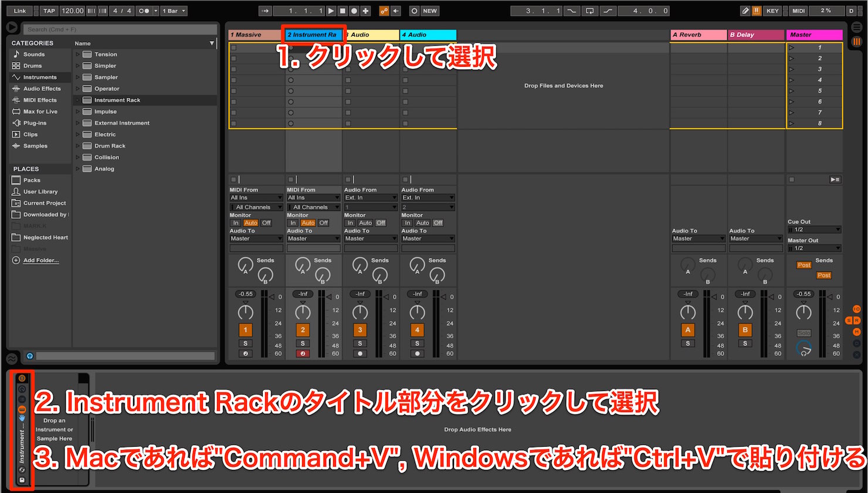Toggle the preview headphones button in browser
This screenshot has width=868, height=493.
click(30, 356)
